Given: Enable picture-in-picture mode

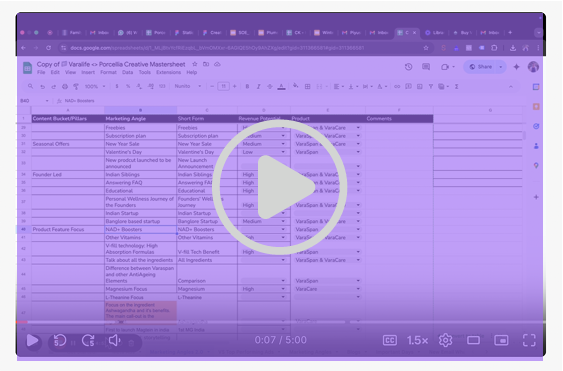Looking at the screenshot, I should click(x=501, y=340).
